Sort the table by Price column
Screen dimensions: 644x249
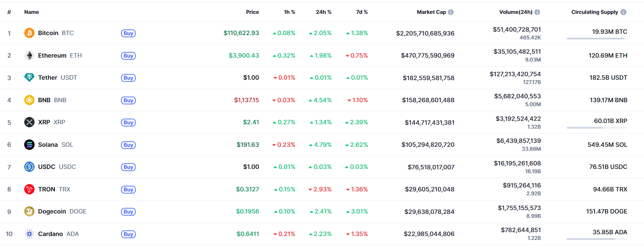(252, 12)
